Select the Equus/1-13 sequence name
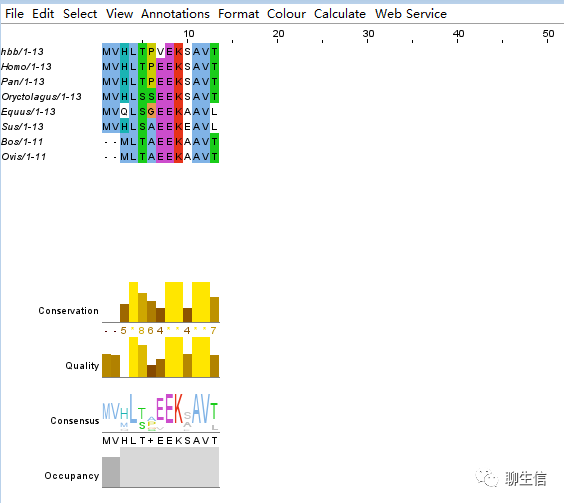This screenshot has width=564, height=503. [x=28, y=112]
